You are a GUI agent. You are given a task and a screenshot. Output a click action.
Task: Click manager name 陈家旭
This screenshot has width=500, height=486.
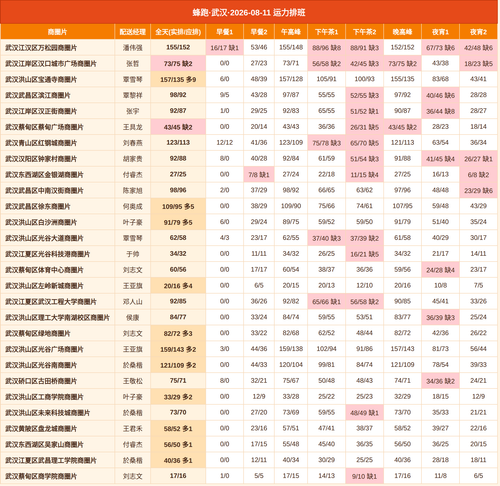click(x=133, y=191)
